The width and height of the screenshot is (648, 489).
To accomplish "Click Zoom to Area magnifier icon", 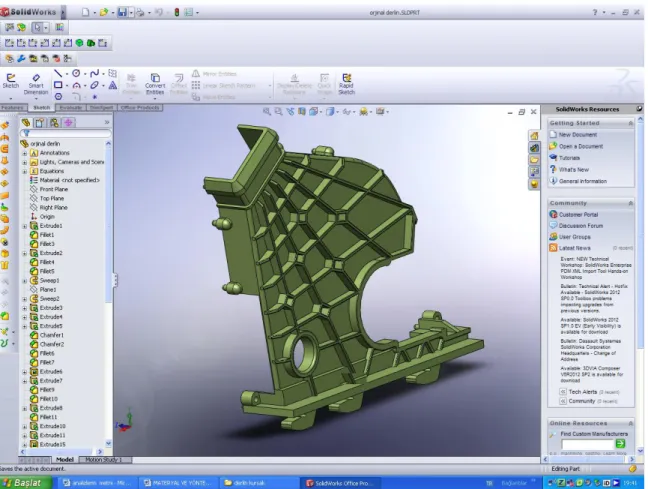I will 278,112.
